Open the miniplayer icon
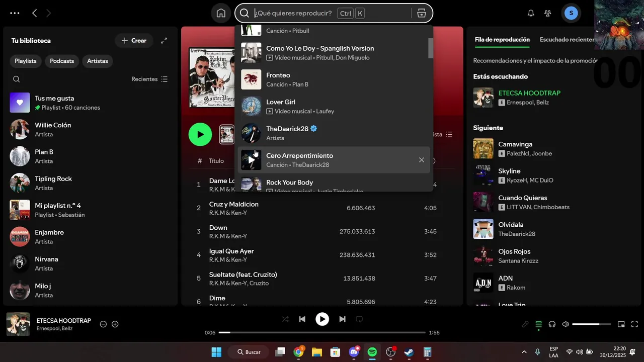 (621, 324)
